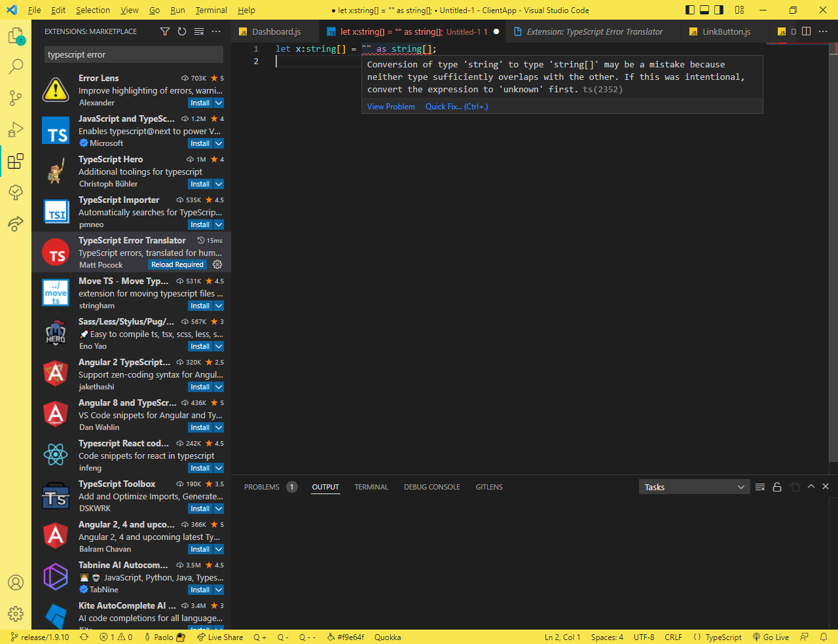Open the Explorer view
The height and width of the screenshot is (644, 838).
tap(16, 35)
